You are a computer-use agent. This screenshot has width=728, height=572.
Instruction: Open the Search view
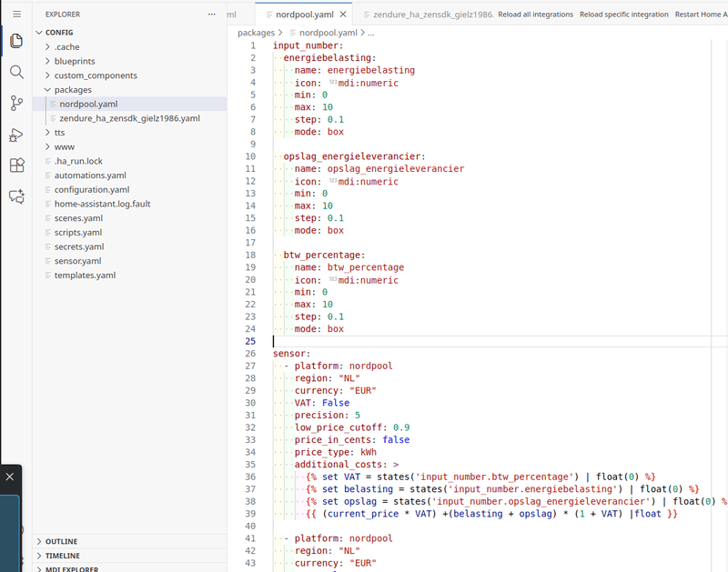point(16,72)
